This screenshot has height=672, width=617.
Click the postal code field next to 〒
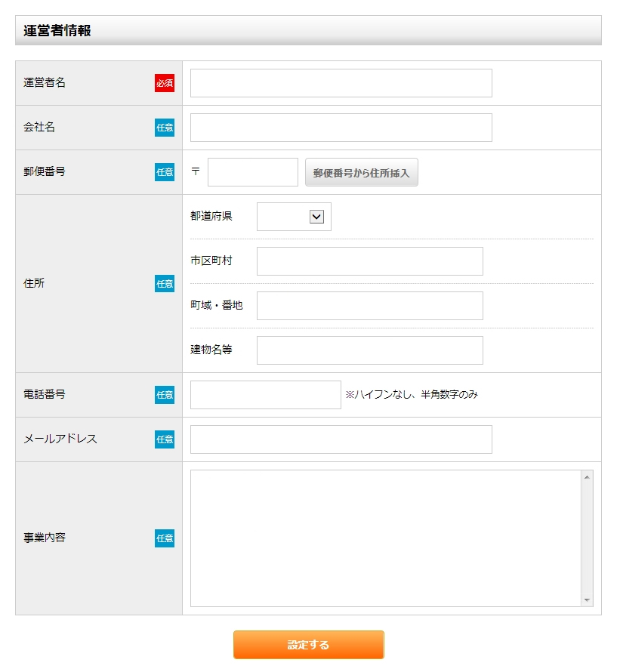tap(252, 172)
